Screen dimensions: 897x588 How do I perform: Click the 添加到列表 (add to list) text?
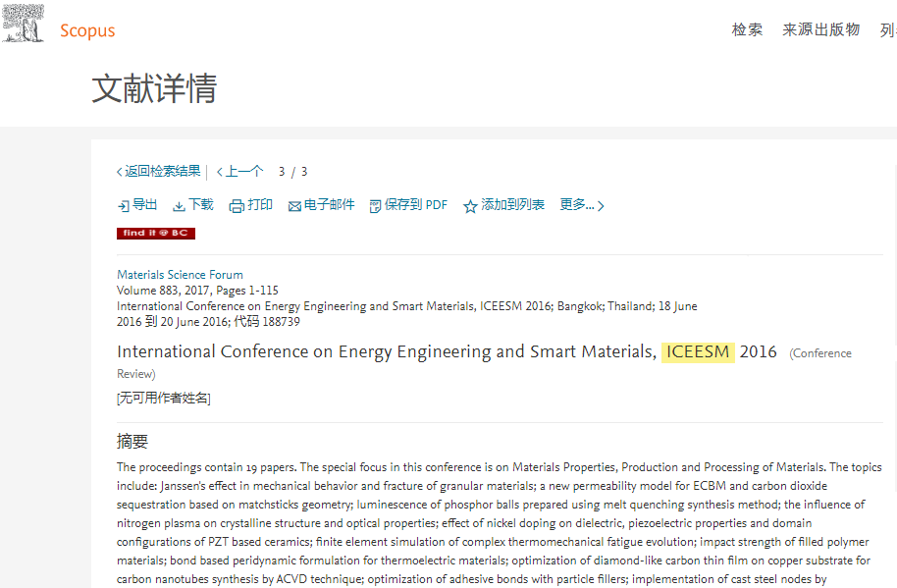512,205
